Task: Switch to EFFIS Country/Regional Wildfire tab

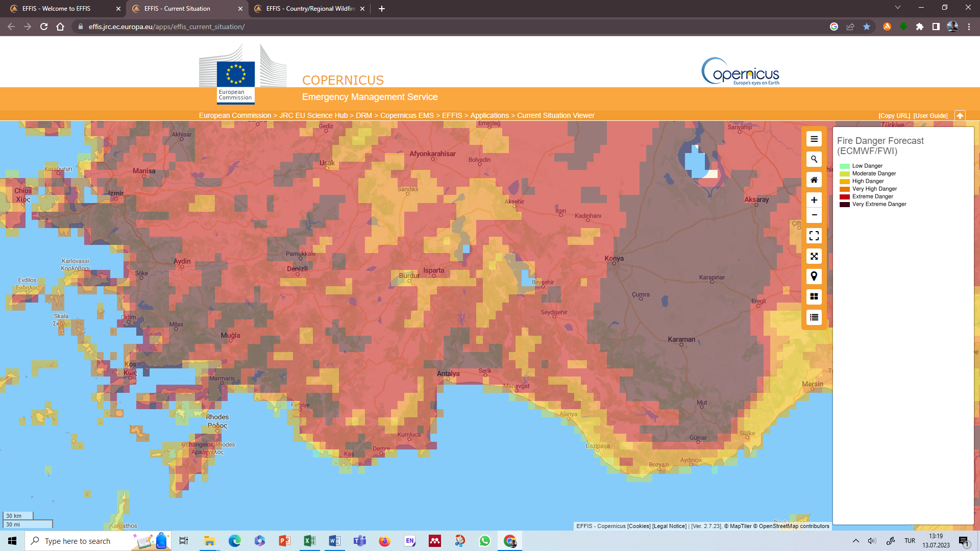Action: pyautogui.click(x=310, y=9)
